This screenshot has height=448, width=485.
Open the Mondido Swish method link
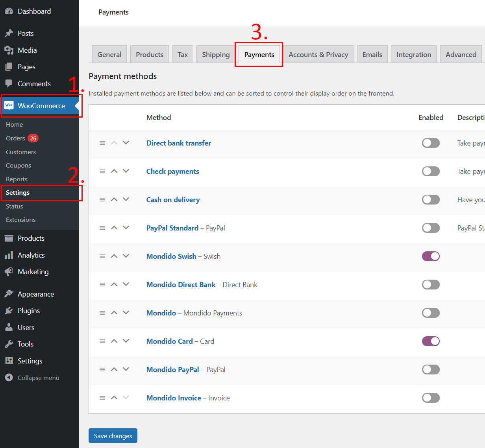(x=171, y=256)
